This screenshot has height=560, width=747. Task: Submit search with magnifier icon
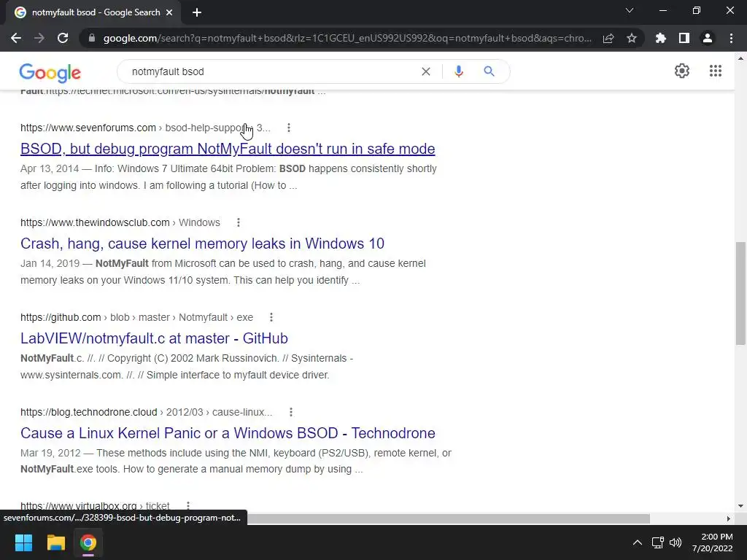pyautogui.click(x=489, y=71)
